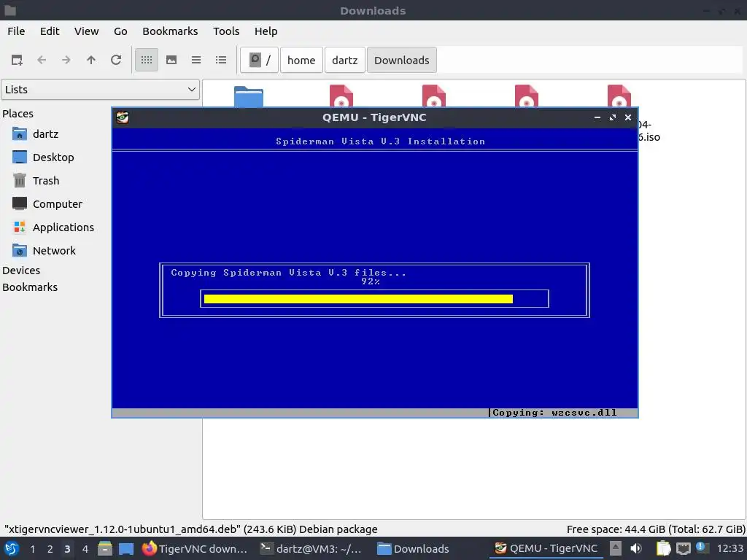Open Network in the Places sidebar
This screenshot has height=560, width=747.
[x=53, y=251]
